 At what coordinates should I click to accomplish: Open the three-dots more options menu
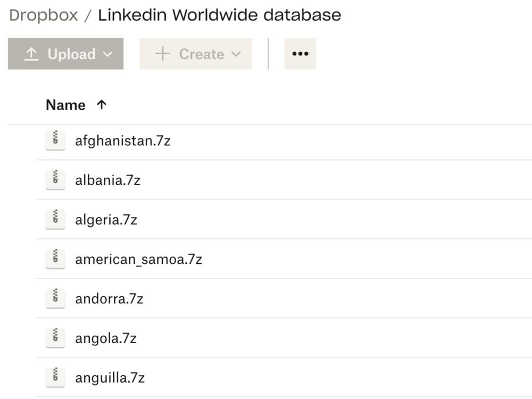[300, 54]
